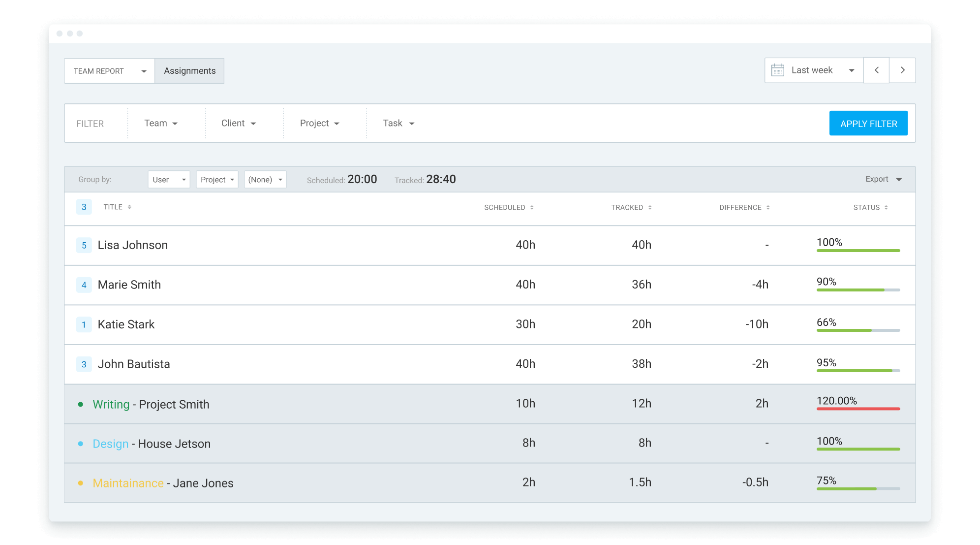Select the Katie Stark name
980x545 pixels.
(x=126, y=324)
